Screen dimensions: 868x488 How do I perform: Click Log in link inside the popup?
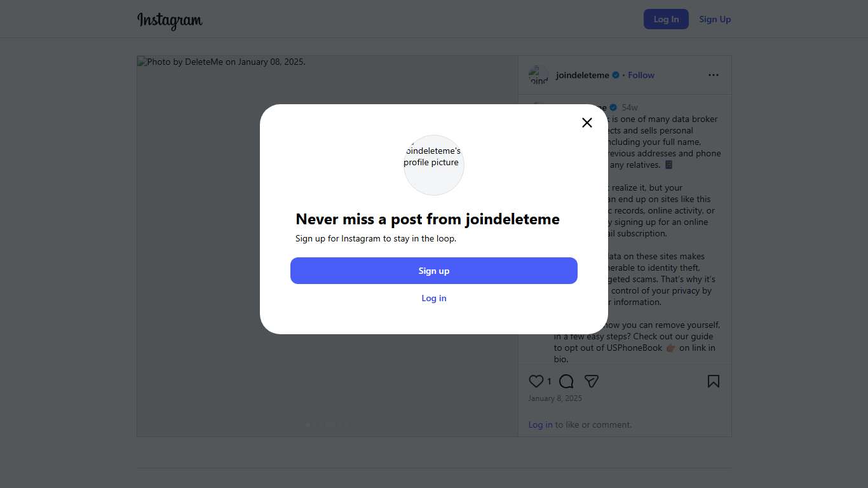pos(434,298)
